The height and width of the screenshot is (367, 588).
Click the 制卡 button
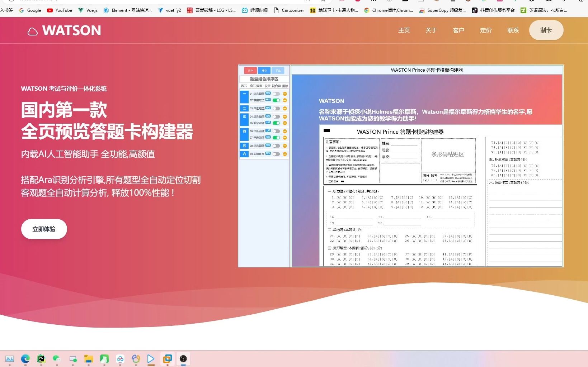pyautogui.click(x=546, y=30)
